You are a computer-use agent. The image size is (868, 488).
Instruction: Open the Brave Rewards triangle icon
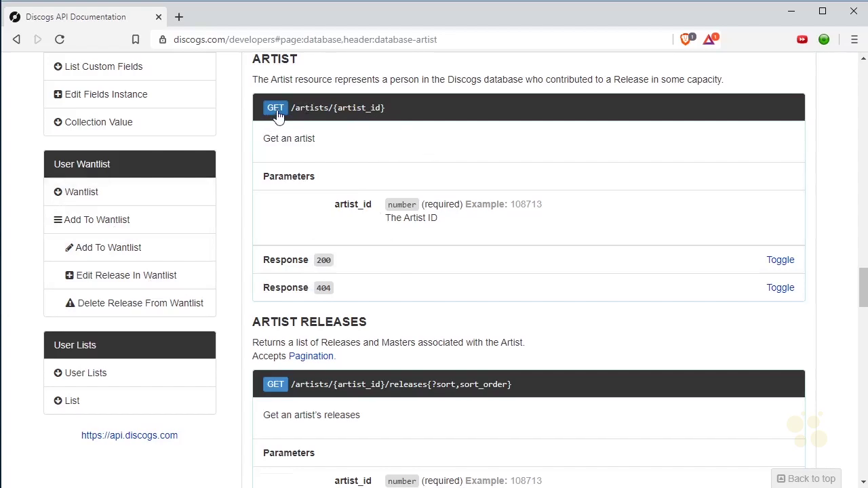(x=709, y=39)
